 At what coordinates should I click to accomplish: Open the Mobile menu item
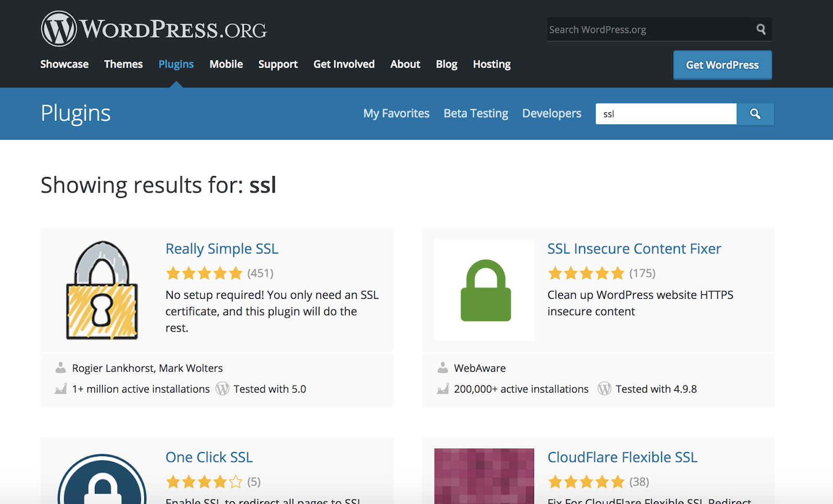pyautogui.click(x=226, y=64)
